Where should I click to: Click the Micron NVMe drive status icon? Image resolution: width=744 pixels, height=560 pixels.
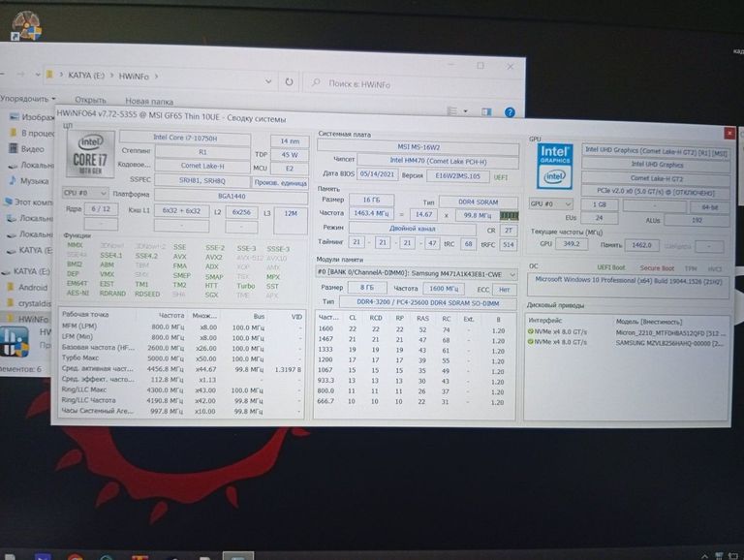pos(531,331)
